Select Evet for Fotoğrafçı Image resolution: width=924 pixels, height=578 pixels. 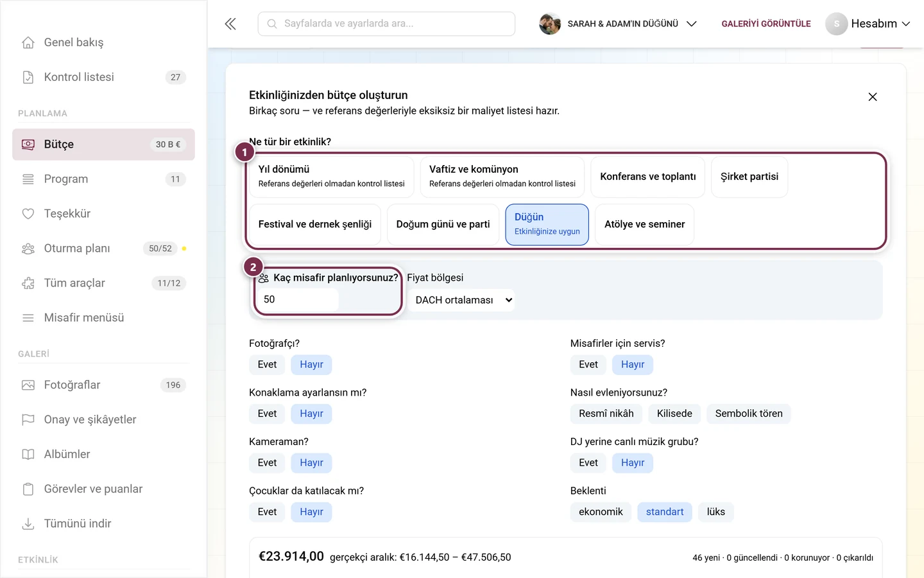click(267, 365)
